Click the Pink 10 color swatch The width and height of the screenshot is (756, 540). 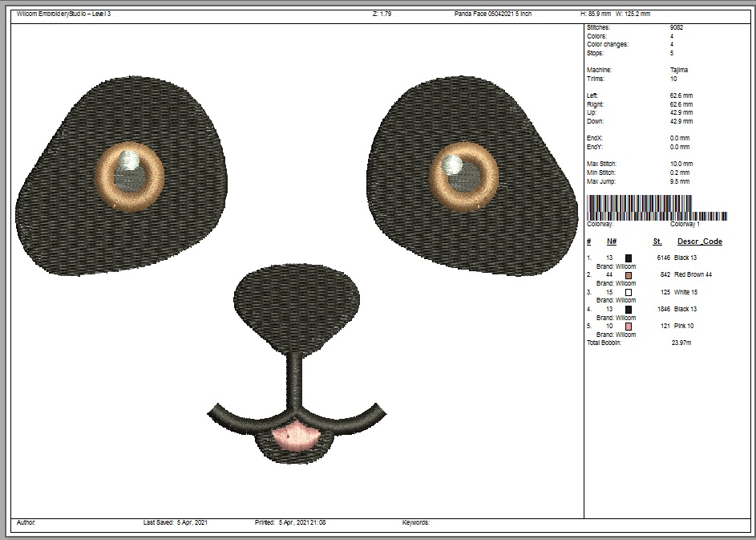(x=629, y=327)
